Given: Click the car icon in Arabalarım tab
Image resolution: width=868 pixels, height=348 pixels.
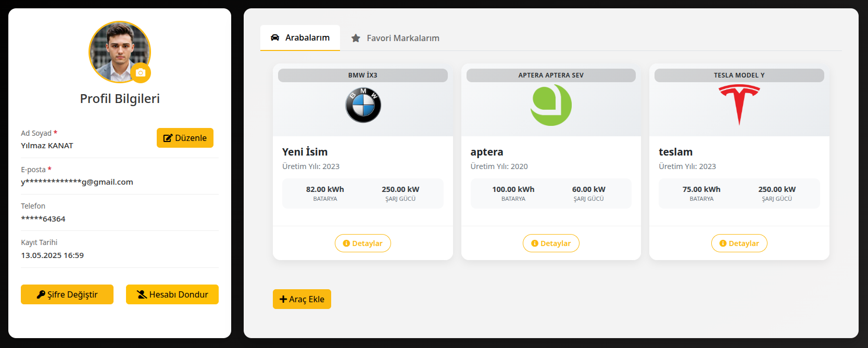Looking at the screenshot, I should tap(275, 37).
